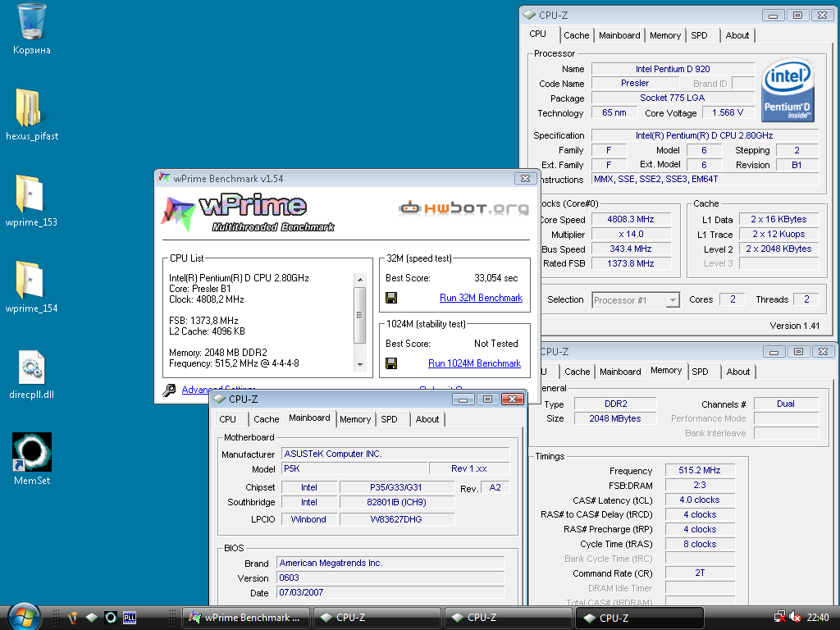Switch to SPD tab in Memory CPU-Z window
The image size is (840, 630).
pos(700,372)
